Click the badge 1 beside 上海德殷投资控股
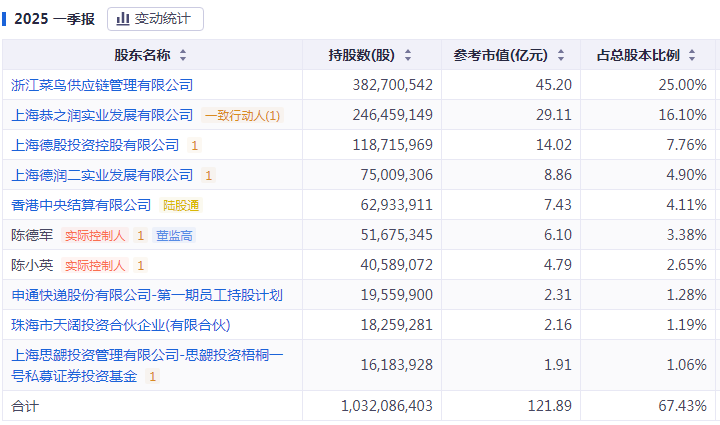 194,146
